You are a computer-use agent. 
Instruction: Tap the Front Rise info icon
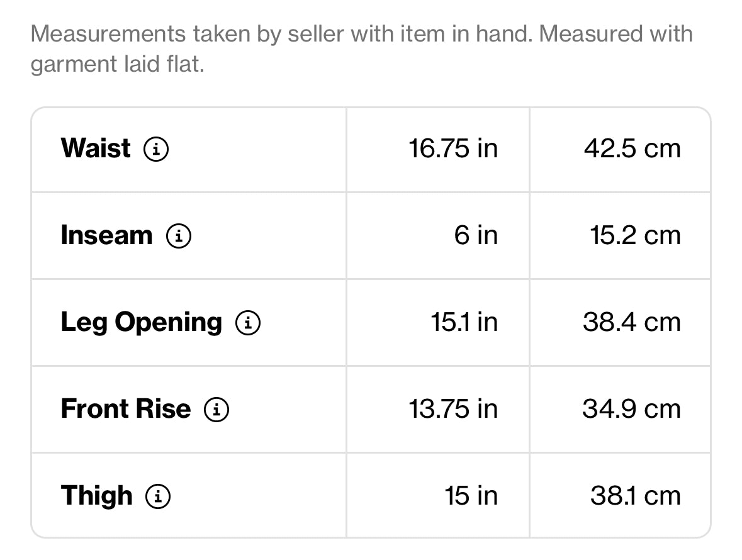(x=216, y=409)
